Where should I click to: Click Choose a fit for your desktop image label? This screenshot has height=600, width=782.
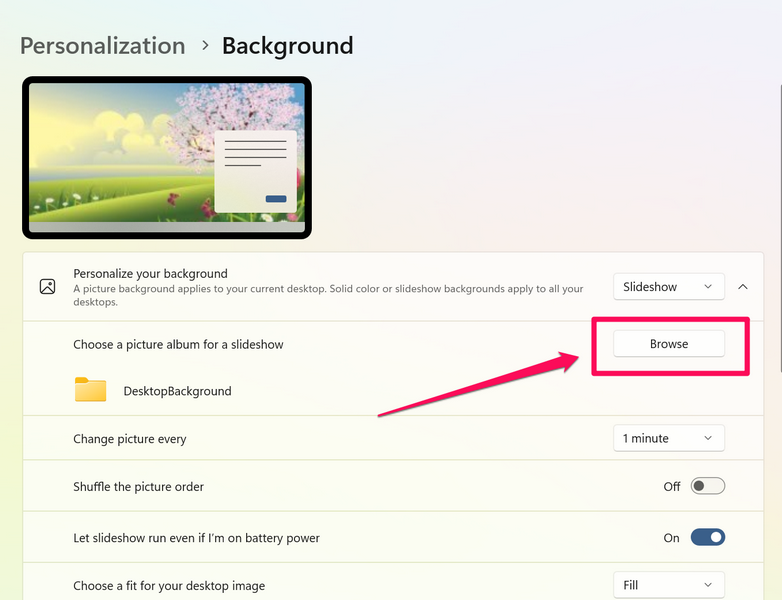click(x=169, y=585)
